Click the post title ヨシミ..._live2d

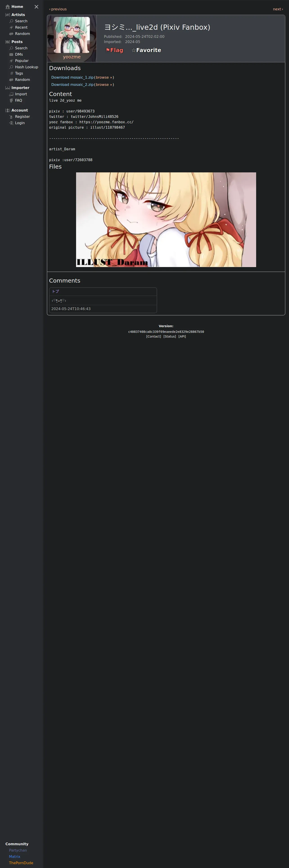(x=157, y=27)
